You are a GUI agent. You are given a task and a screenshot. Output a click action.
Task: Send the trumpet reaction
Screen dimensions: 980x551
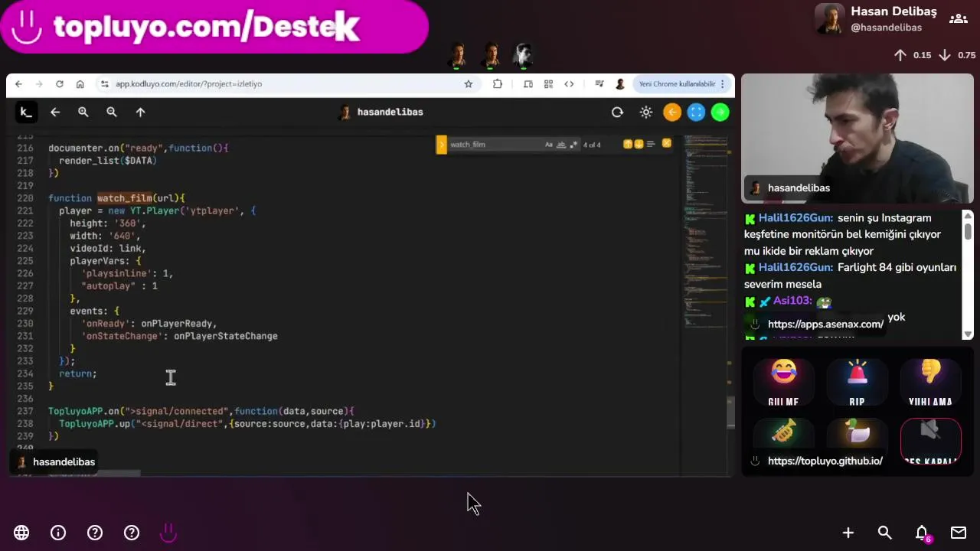[x=783, y=433]
